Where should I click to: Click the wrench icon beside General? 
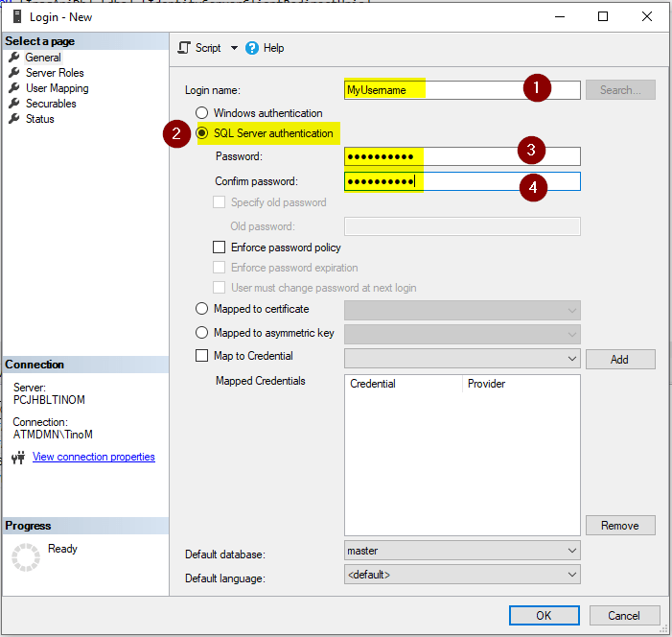point(14,57)
